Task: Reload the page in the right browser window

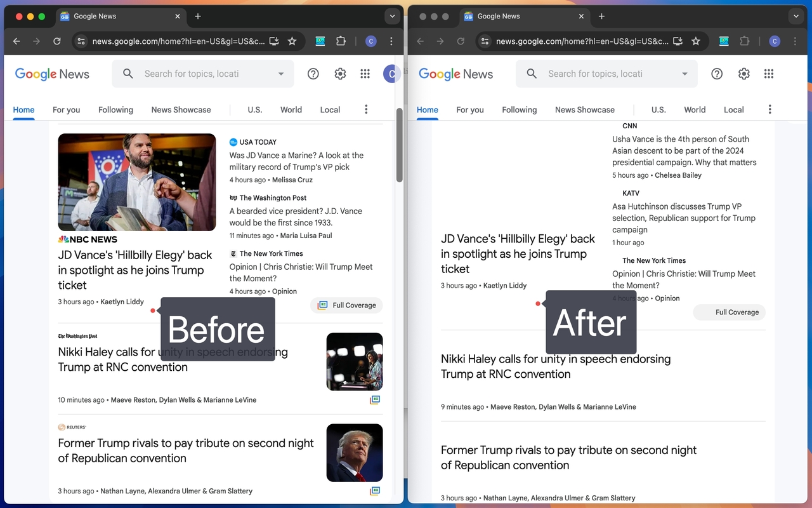Action: pos(461,41)
